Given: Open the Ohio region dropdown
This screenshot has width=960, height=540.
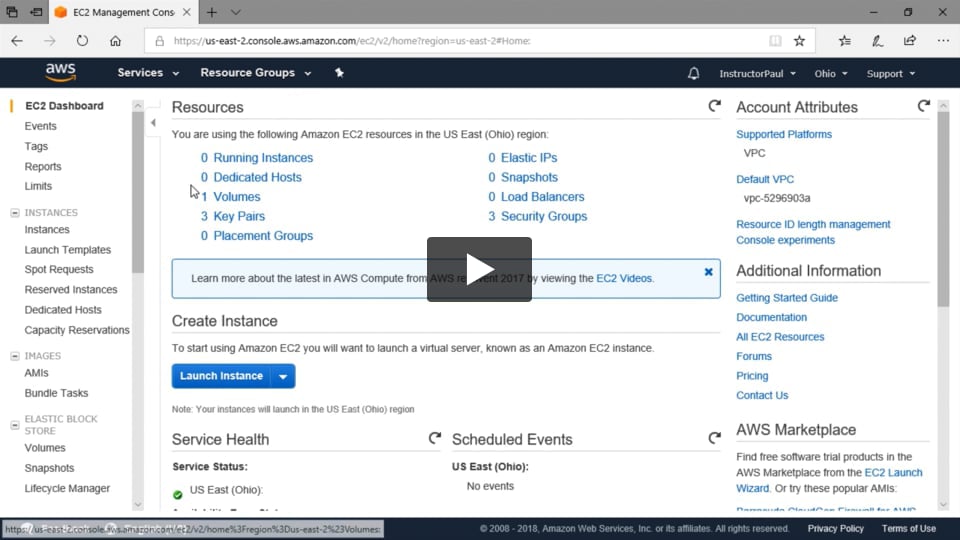Looking at the screenshot, I should 830,74.
